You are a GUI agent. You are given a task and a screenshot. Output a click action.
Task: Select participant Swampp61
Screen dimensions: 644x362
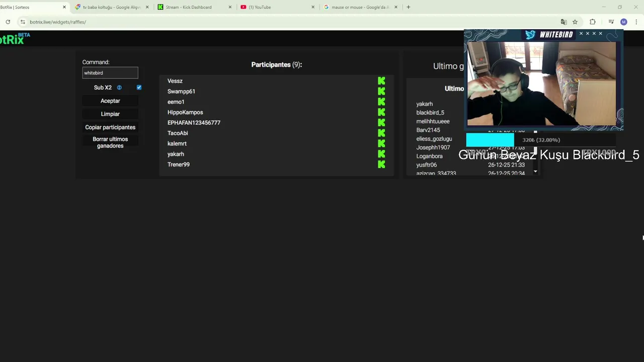tap(181, 92)
